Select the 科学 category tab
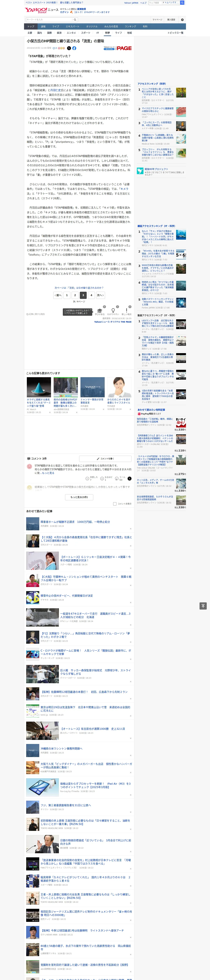The width and height of the screenshot is (210, 980). 107,33
